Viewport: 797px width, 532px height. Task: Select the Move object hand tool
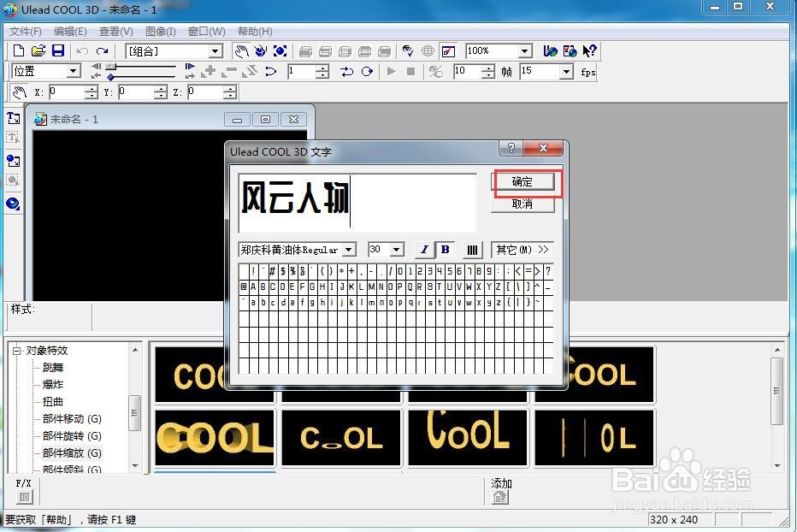[x=241, y=50]
